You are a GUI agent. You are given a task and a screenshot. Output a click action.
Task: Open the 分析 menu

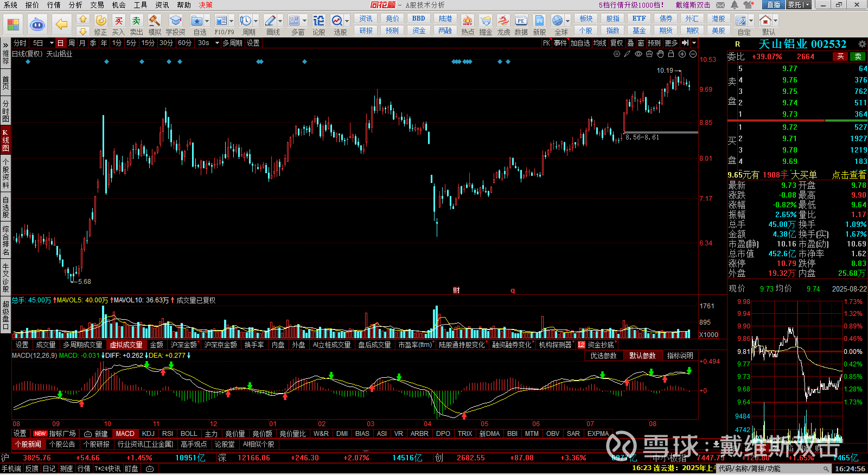[75, 5]
